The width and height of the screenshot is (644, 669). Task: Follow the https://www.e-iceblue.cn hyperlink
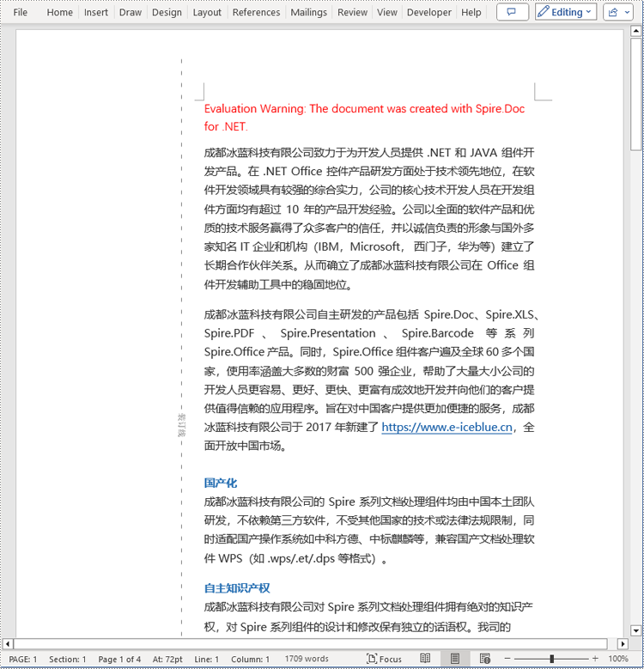[447, 427]
